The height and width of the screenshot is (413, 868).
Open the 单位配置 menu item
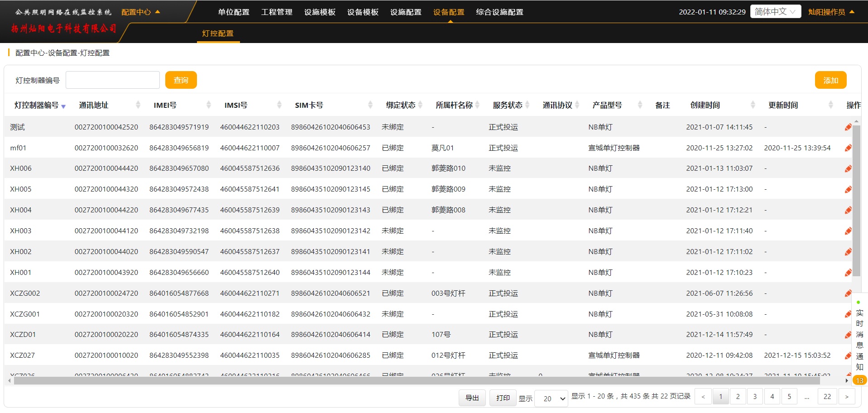click(234, 12)
